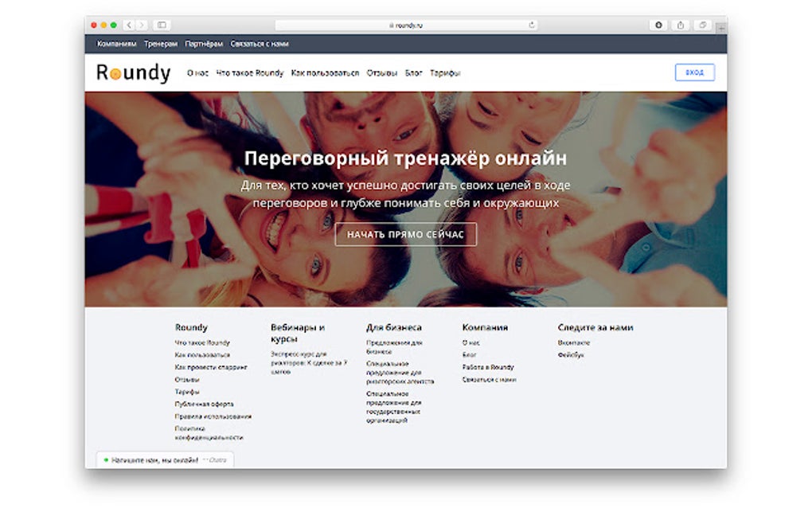Select О нас in the header navigation

point(197,73)
